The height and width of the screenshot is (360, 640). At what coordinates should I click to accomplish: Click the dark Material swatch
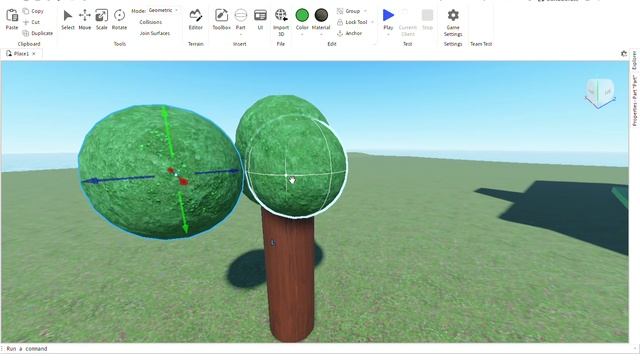click(321, 15)
